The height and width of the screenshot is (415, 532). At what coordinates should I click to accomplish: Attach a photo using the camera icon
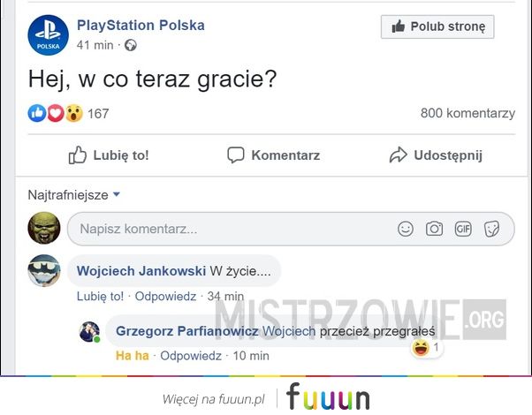point(434,229)
